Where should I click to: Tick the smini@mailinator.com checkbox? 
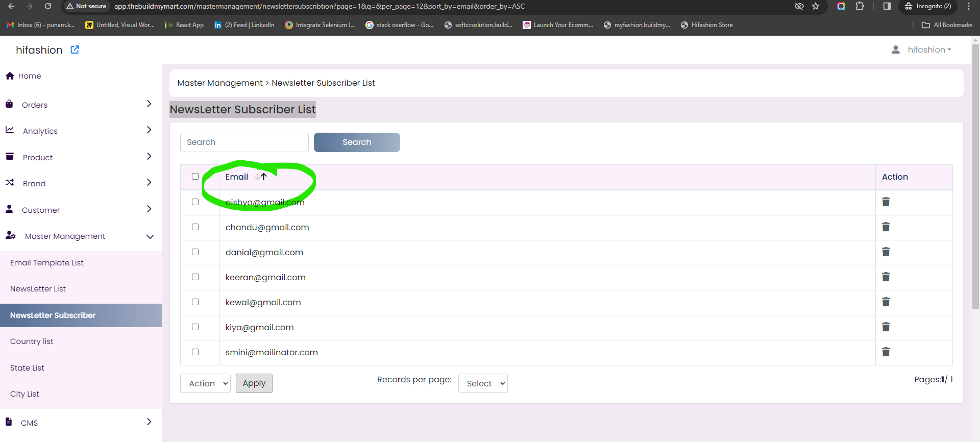(195, 352)
